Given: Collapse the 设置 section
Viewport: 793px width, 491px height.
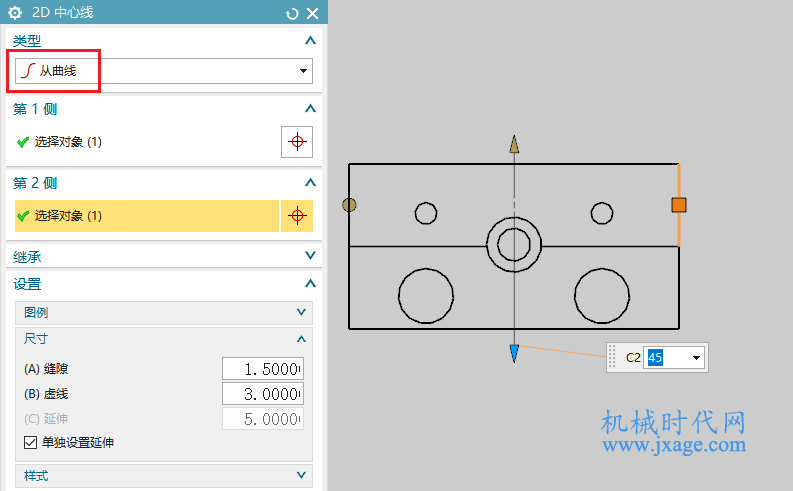Looking at the screenshot, I should [x=311, y=283].
